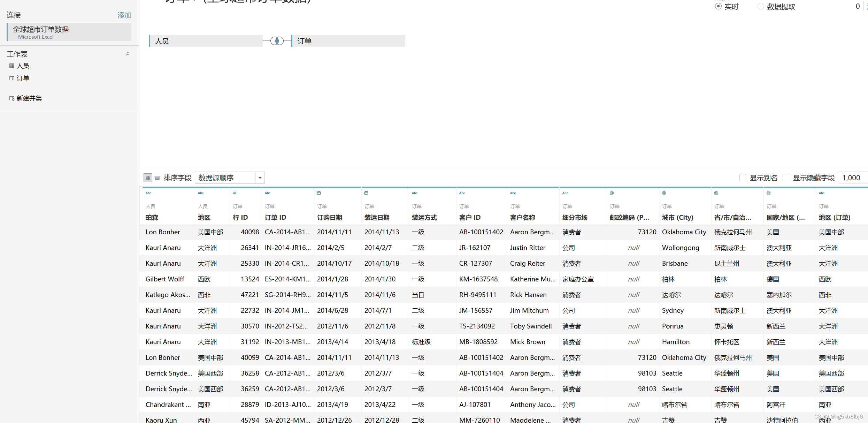Select the 全球超市订单数据 connection

tap(69, 32)
